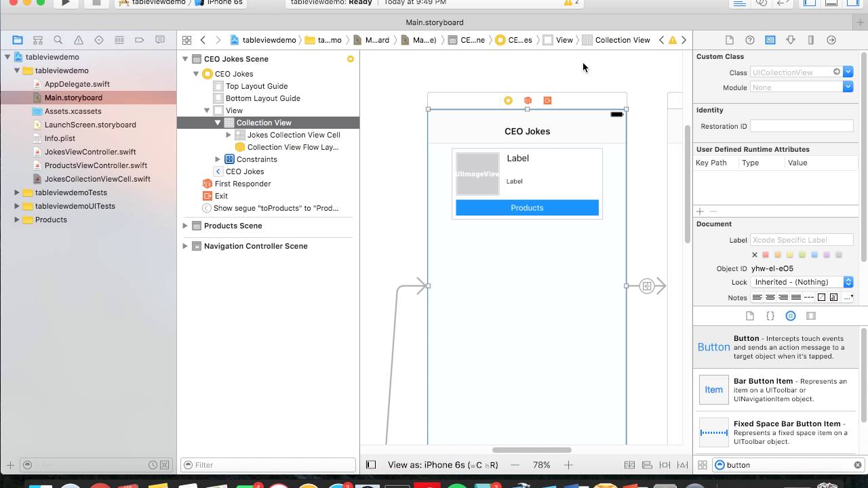Expand the Constraints outline row
Viewport: 868px width, 488px height.
(218, 159)
